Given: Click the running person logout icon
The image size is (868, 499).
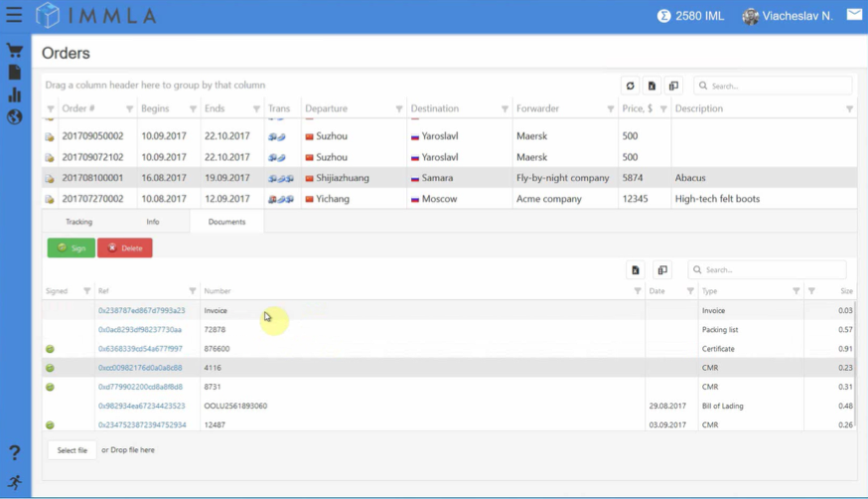Looking at the screenshot, I should pos(14,482).
